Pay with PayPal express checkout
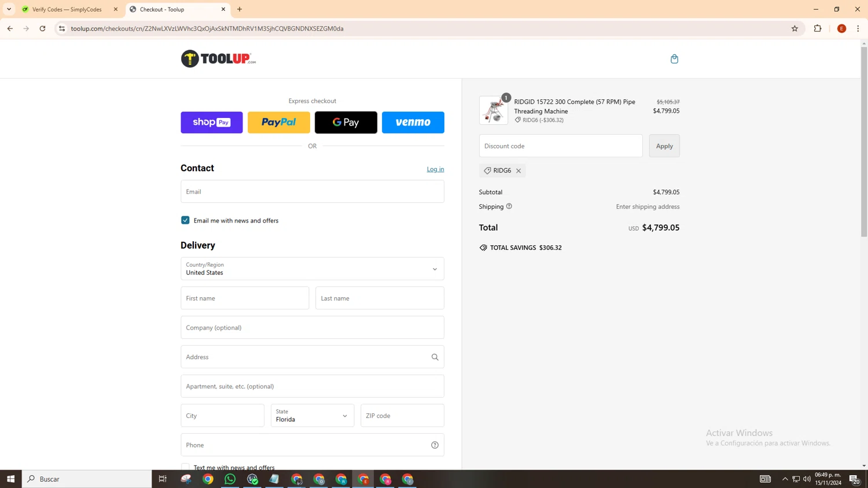The height and width of the screenshot is (488, 868). click(279, 123)
